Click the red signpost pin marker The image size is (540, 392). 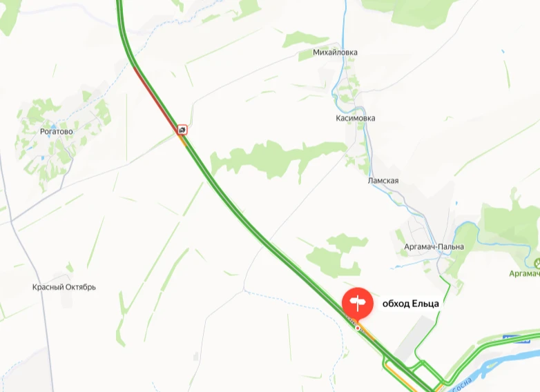point(358,303)
